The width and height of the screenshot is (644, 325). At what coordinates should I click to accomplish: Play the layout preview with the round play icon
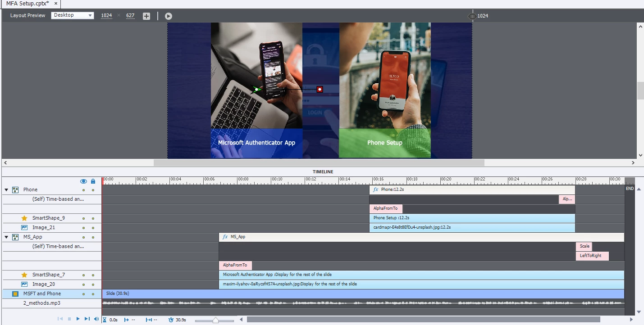click(x=168, y=16)
